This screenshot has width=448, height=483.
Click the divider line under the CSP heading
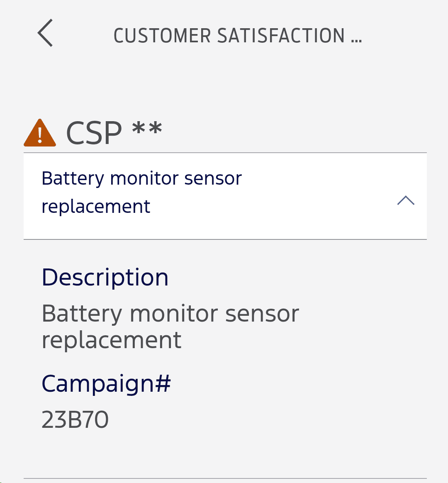tap(225, 153)
